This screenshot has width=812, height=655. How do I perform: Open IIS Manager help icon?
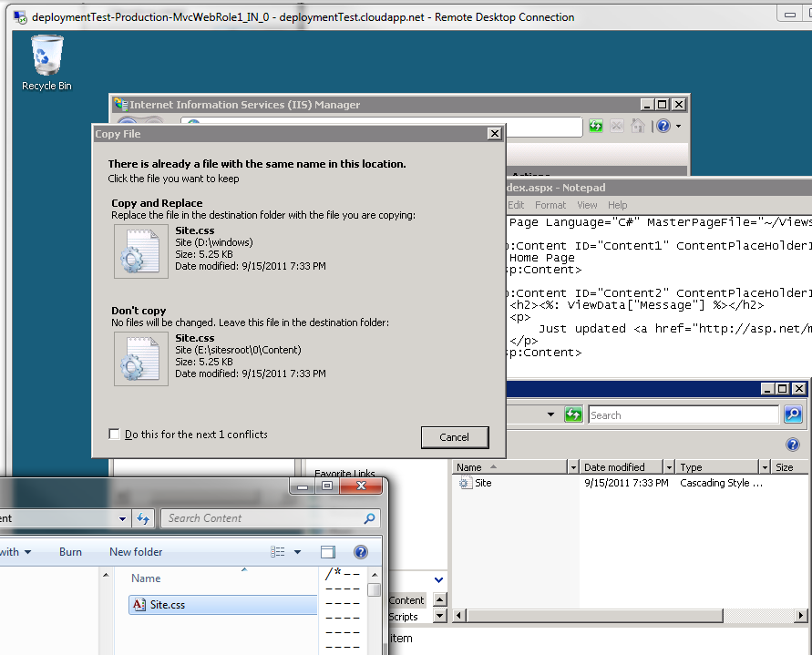coord(663,126)
